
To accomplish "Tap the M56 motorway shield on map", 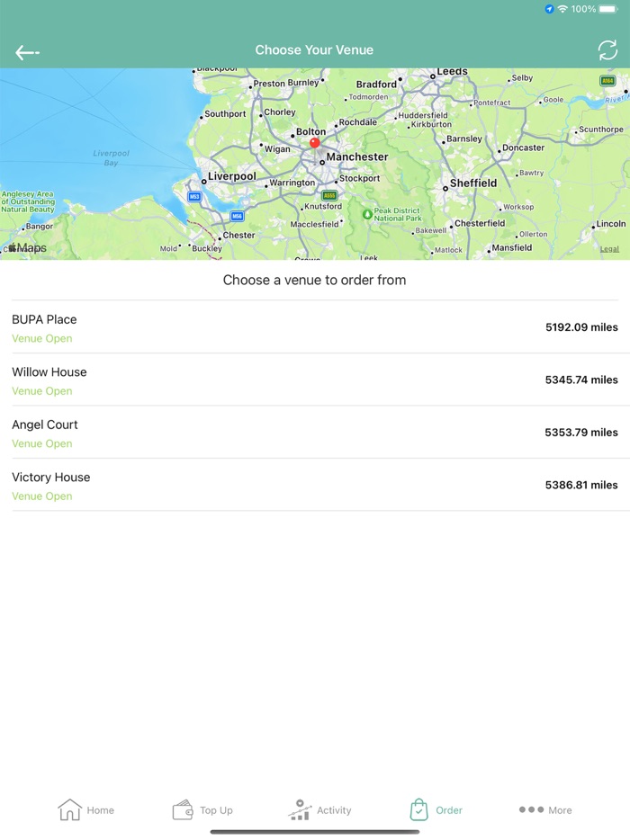I will click(x=237, y=217).
